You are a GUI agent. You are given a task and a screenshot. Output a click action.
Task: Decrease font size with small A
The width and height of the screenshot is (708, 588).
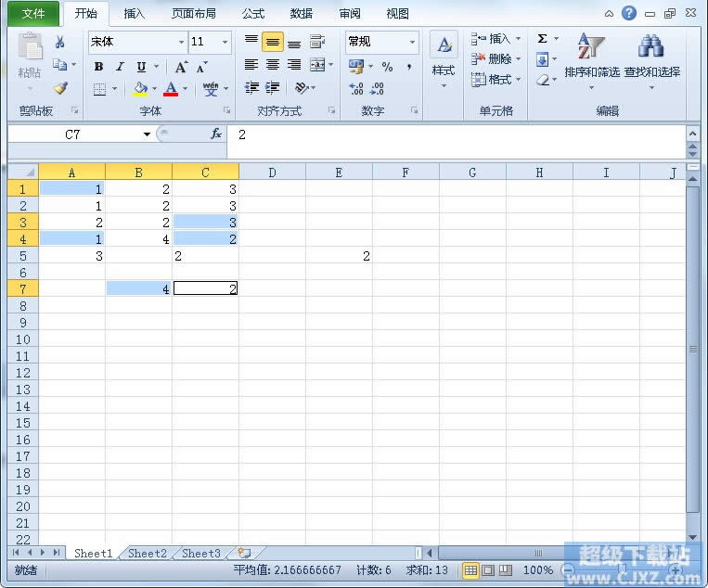coord(202,67)
